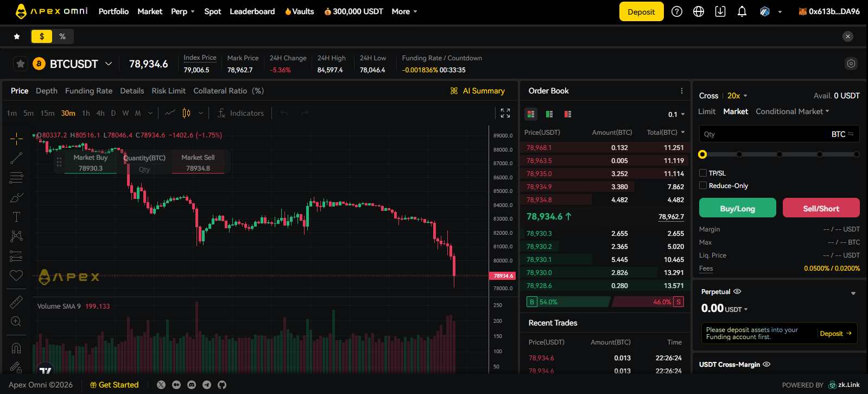Click the order size slider handle
Viewport: 868px width, 394px height.
[x=702, y=154]
